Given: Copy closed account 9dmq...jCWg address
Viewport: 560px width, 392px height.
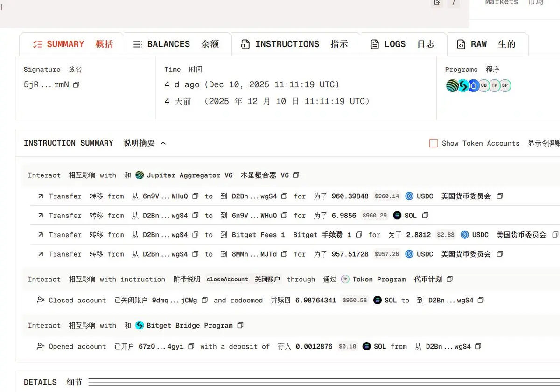Looking at the screenshot, I should [x=204, y=301].
